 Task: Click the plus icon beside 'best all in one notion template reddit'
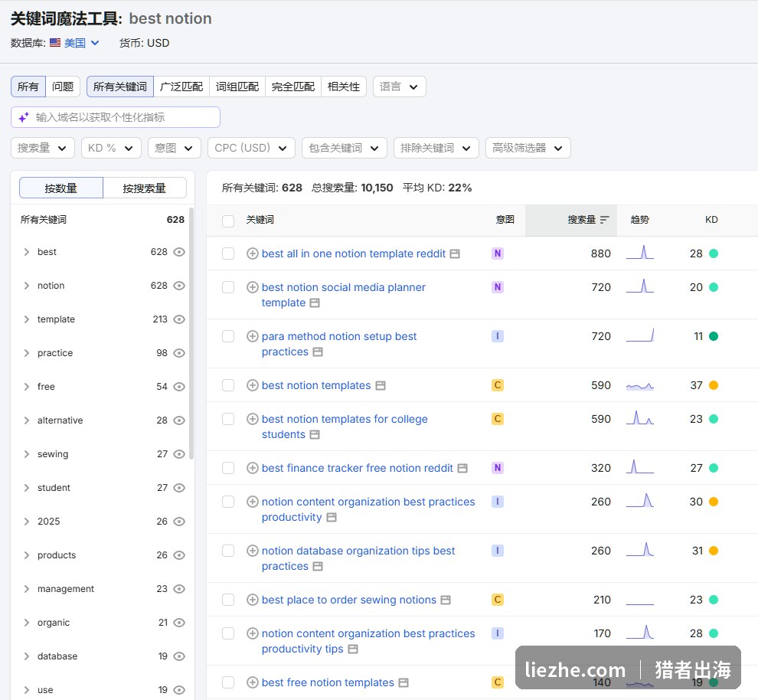[253, 254]
